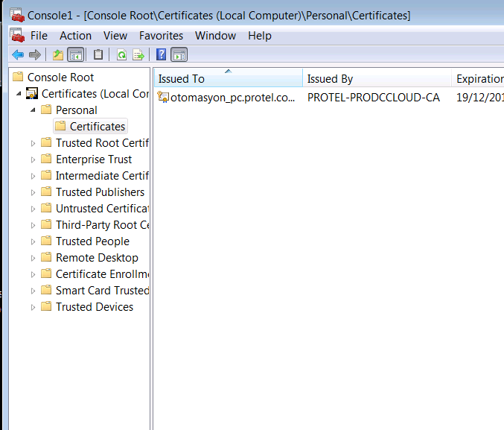Screen dimensions: 504x430
Task: Select the Remote Desktop folder
Action: coord(97,258)
